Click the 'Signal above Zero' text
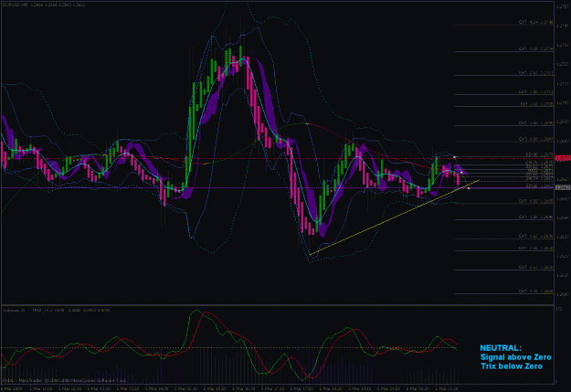 pos(515,357)
